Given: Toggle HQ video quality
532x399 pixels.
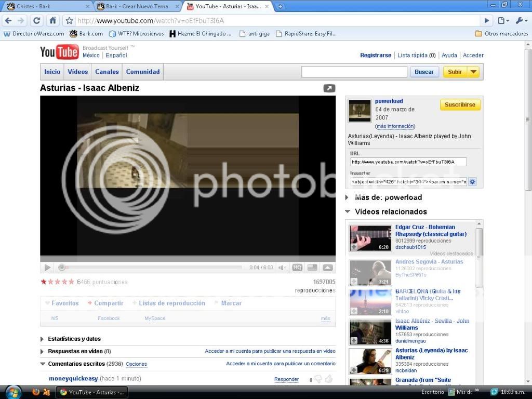Looking at the screenshot, I should (x=297, y=268).
